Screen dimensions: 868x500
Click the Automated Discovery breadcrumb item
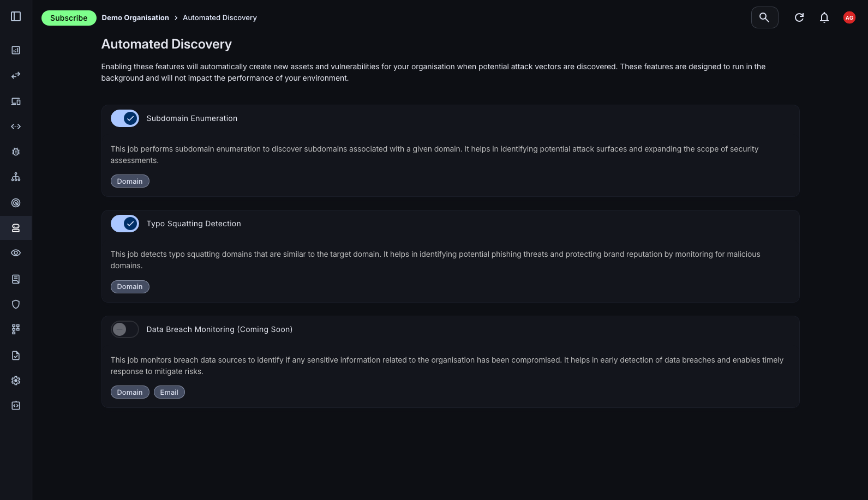(x=219, y=17)
